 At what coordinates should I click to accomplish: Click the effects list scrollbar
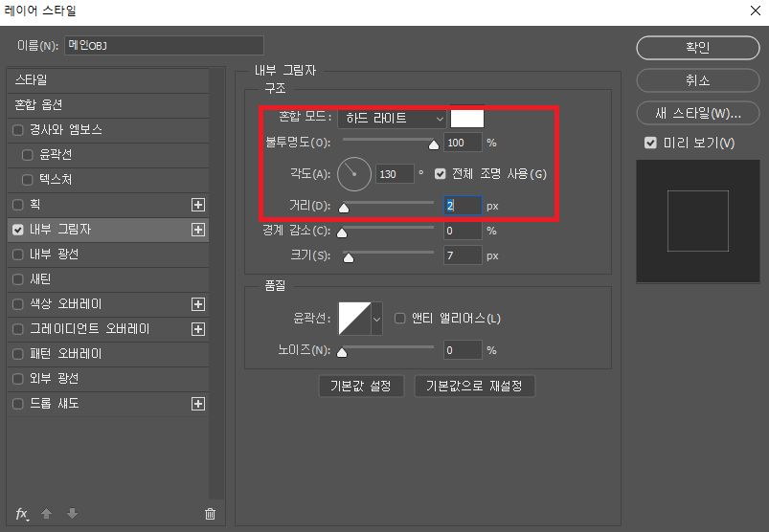click(x=216, y=284)
